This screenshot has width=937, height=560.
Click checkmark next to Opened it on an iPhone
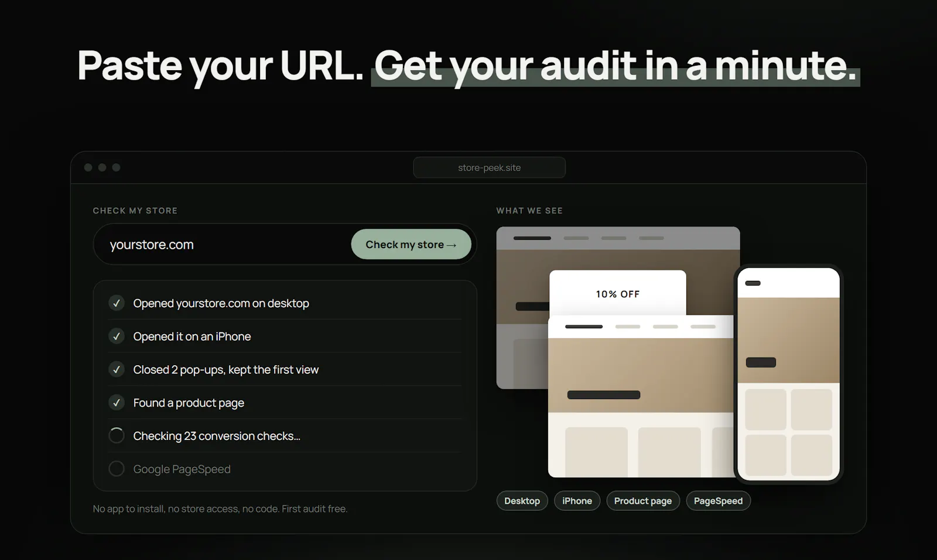(117, 336)
